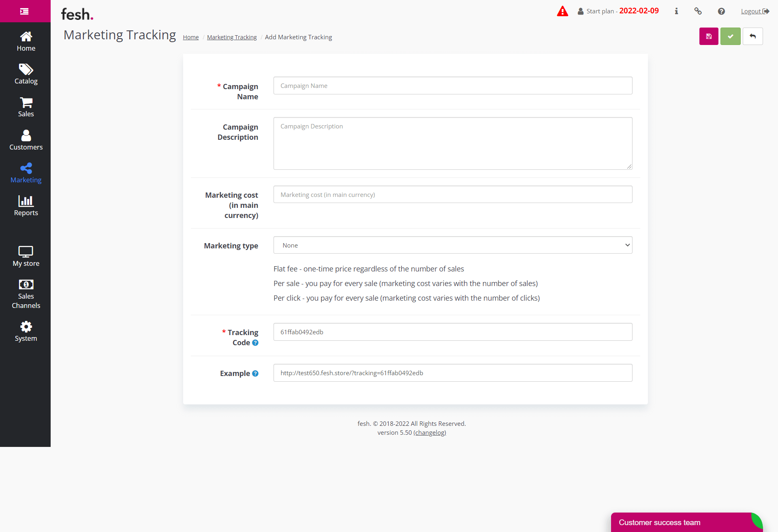Viewport: 778px width, 532px height.
Task: Open the changelog link in footer
Action: click(x=430, y=433)
